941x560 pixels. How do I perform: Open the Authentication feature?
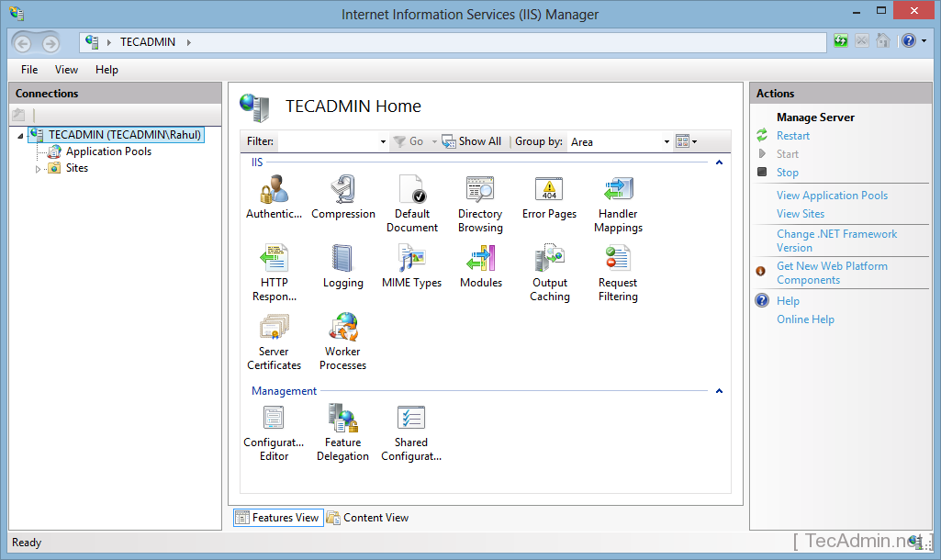(274, 196)
